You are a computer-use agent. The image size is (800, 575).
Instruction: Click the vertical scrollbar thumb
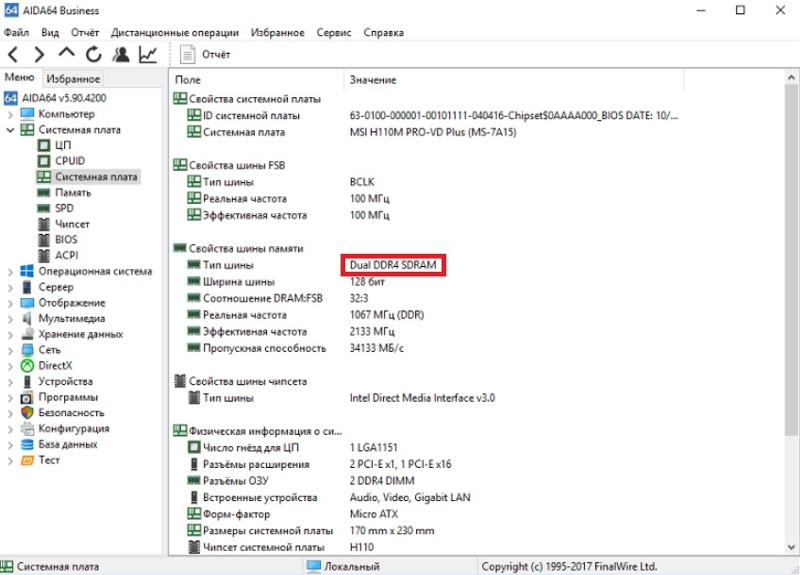point(791,261)
